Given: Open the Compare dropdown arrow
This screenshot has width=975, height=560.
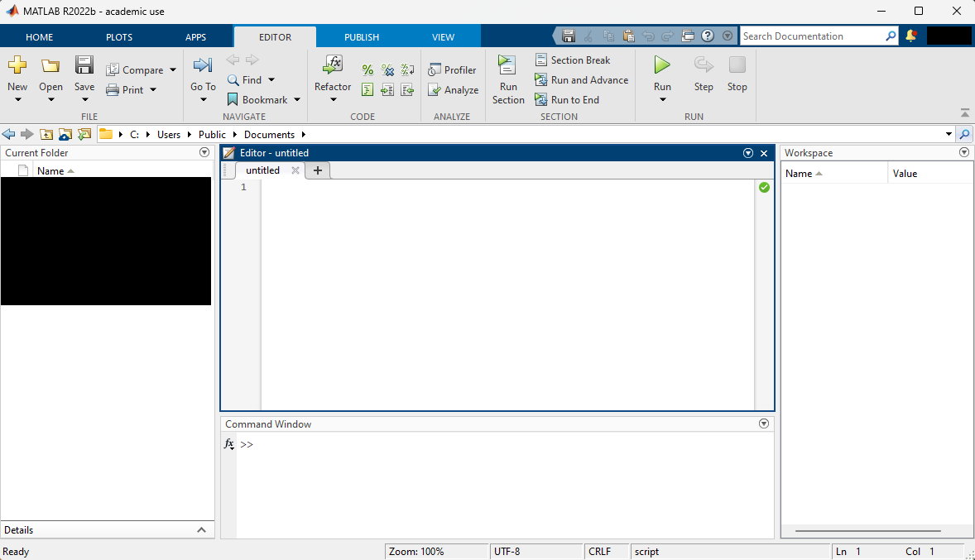Looking at the screenshot, I should click(173, 70).
